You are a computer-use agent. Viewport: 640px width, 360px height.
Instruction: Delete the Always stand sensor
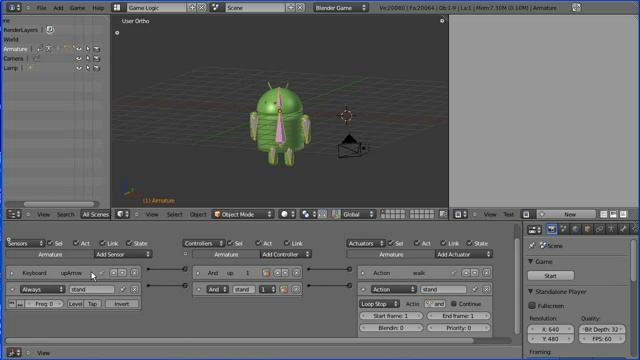pyautogui.click(x=134, y=289)
